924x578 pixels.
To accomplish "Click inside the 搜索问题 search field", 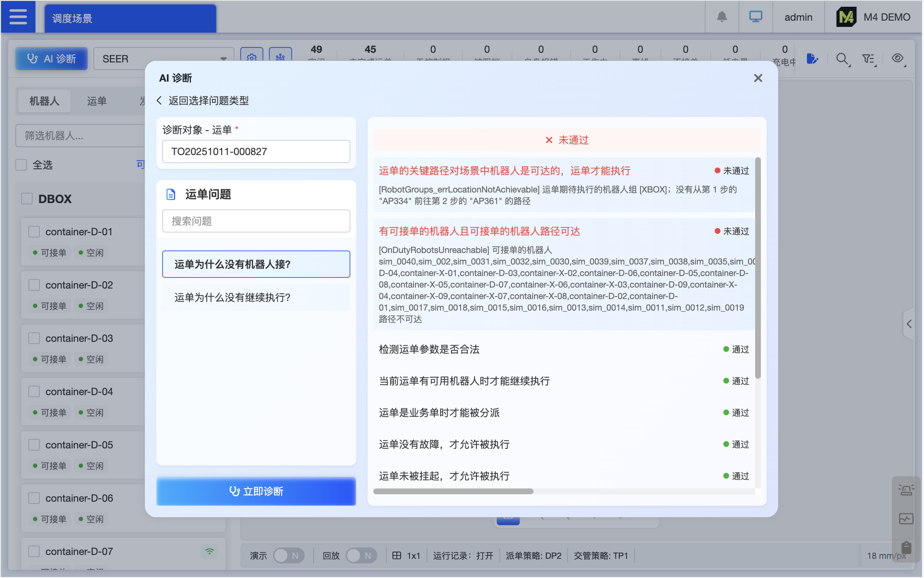I will coord(256,221).
